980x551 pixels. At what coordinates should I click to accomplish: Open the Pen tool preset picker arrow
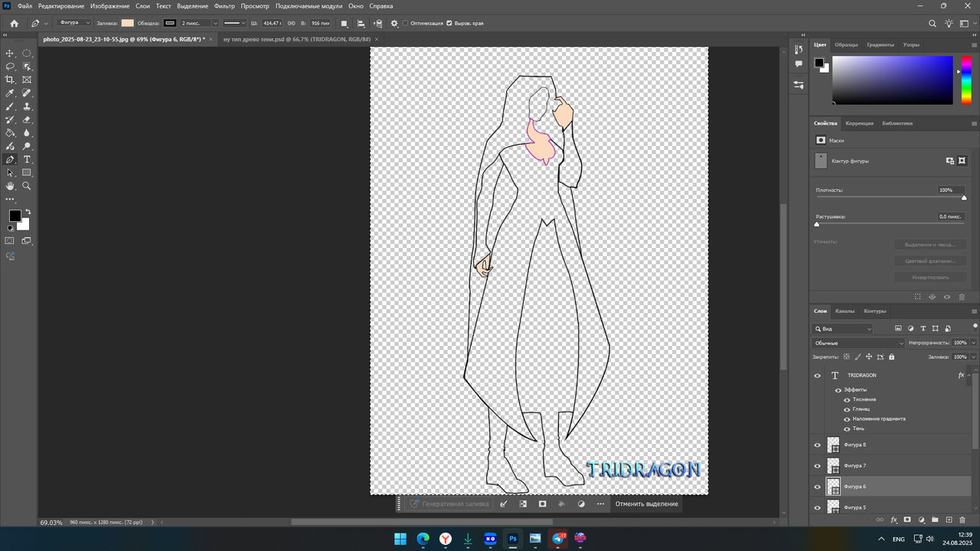(46, 24)
